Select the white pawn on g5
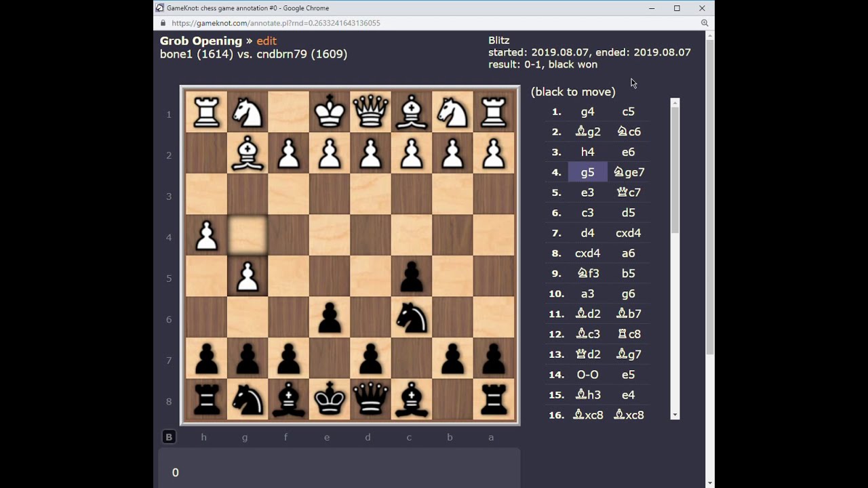The height and width of the screenshot is (488, 868). point(248,277)
